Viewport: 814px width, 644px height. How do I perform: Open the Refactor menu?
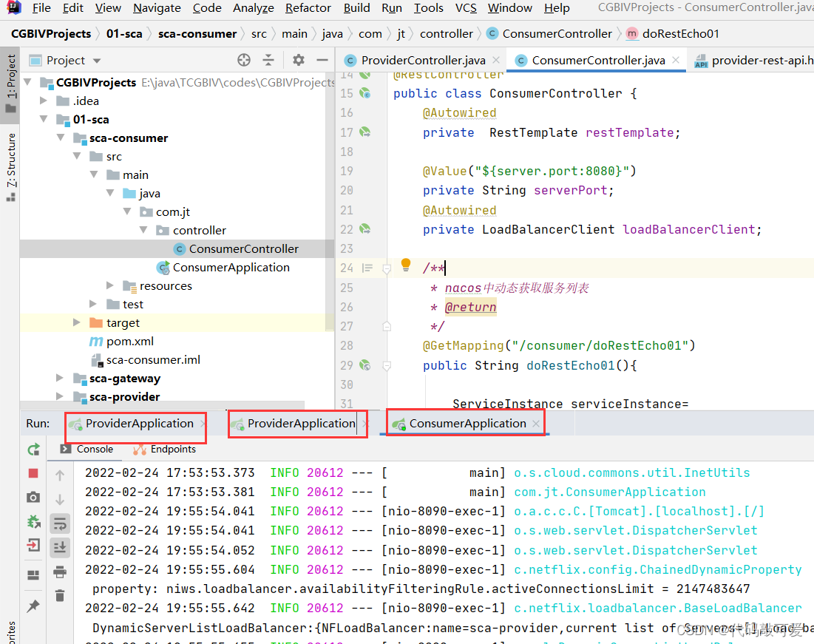coord(308,8)
